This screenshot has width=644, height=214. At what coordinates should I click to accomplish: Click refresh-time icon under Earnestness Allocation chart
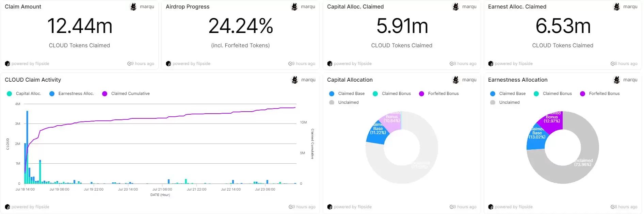click(x=613, y=207)
